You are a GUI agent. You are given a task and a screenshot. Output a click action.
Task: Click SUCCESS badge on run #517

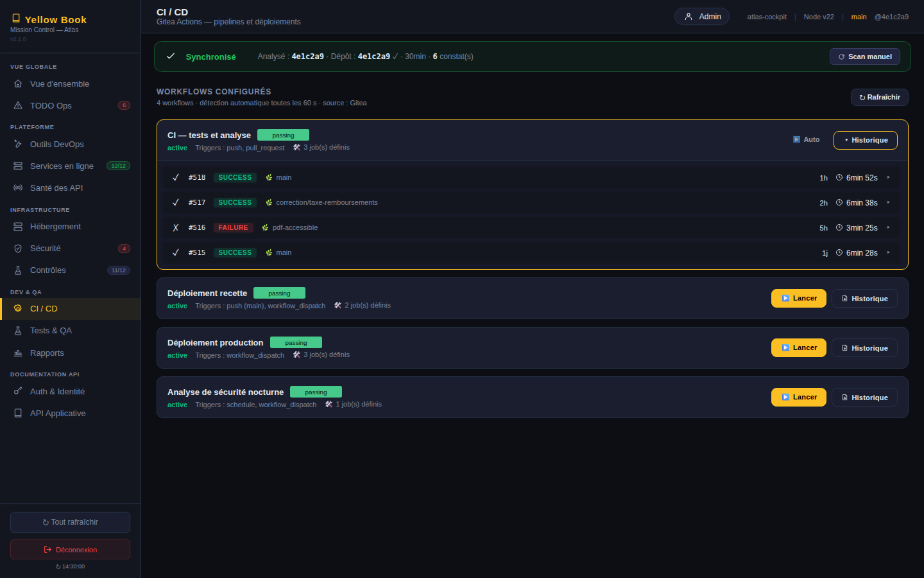(235, 202)
